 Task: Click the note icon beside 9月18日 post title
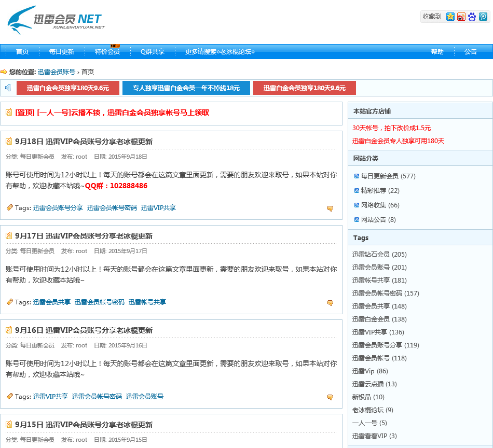(9, 141)
